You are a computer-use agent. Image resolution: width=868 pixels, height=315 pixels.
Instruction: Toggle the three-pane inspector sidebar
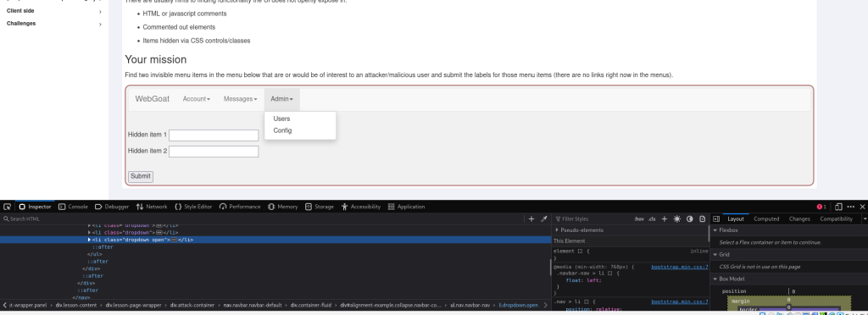coord(716,218)
